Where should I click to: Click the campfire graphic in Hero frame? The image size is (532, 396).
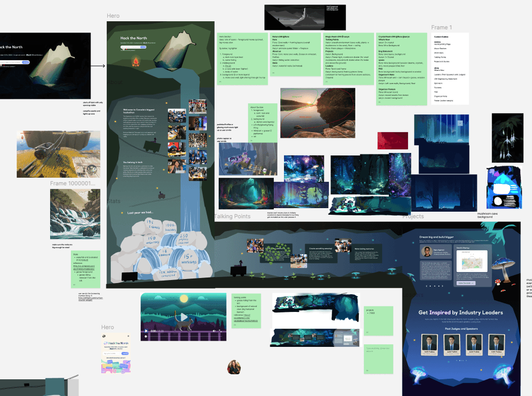[136, 61]
